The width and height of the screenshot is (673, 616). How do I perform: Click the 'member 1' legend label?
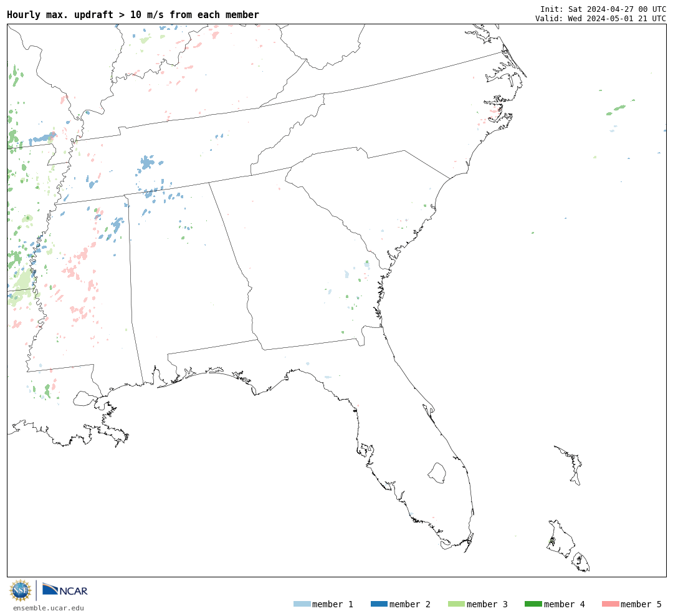[x=333, y=604]
